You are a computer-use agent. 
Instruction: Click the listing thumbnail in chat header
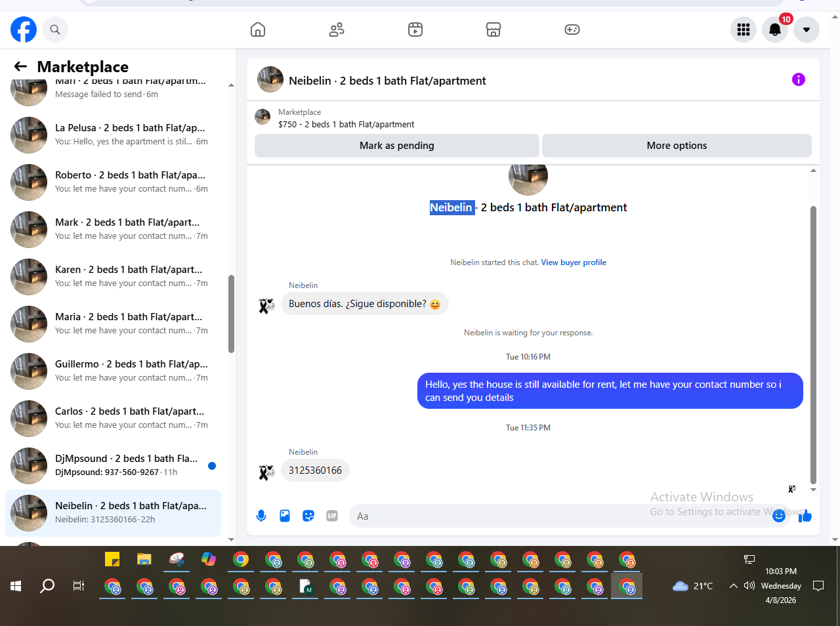click(x=270, y=79)
